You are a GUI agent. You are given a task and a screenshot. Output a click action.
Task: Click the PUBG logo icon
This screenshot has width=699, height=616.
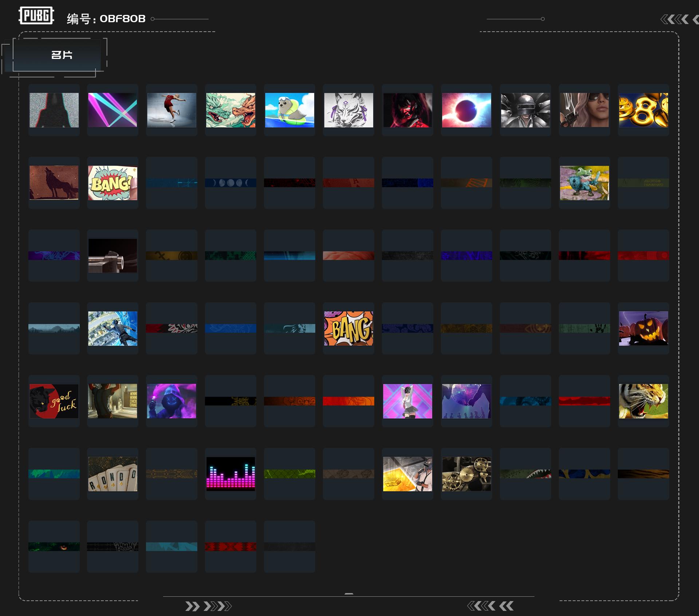point(36,16)
